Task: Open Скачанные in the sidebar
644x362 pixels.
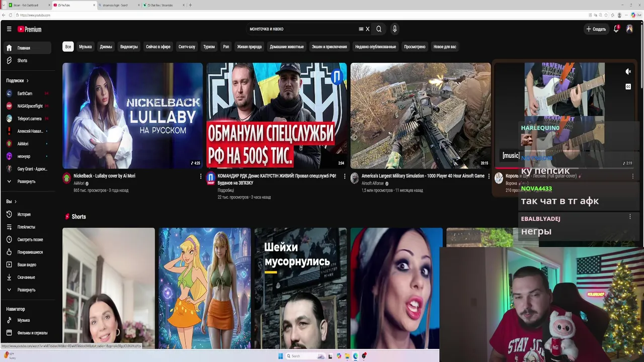Action: click(28, 277)
